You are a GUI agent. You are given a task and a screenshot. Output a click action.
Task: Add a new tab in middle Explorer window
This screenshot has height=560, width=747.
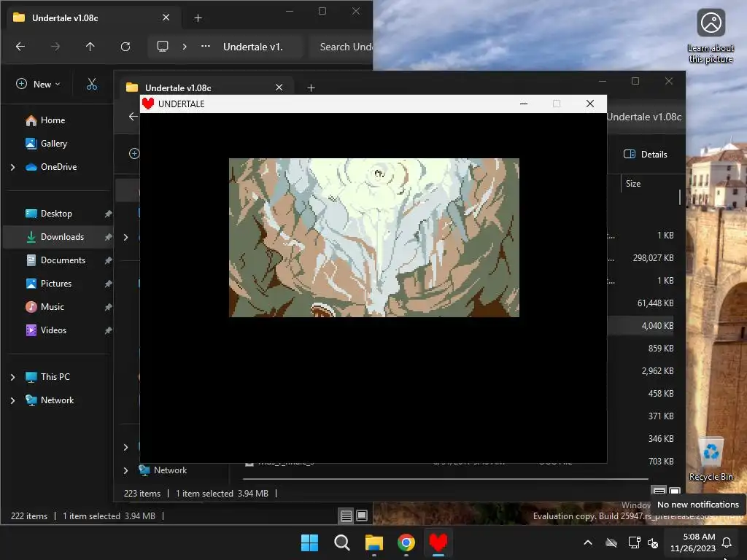coord(311,88)
